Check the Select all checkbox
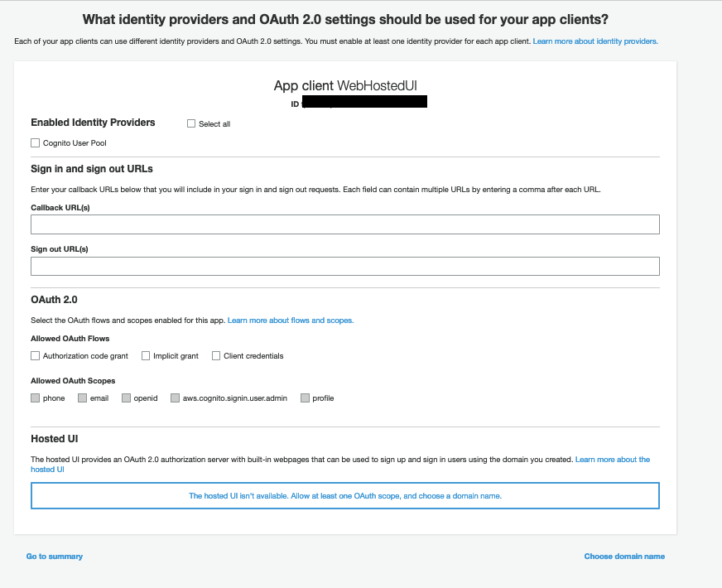The height and width of the screenshot is (588, 722). [x=191, y=124]
